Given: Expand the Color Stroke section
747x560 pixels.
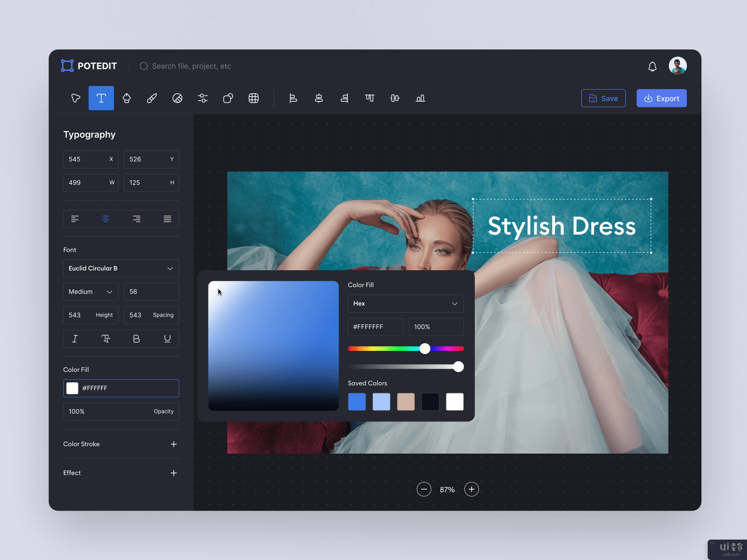Looking at the screenshot, I should pos(174,444).
